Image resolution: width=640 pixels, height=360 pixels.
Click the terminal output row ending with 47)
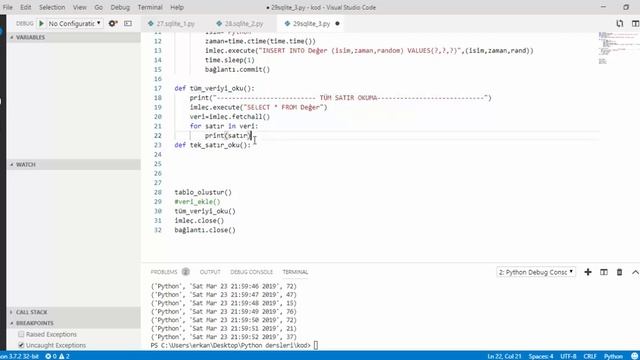click(224, 295)
